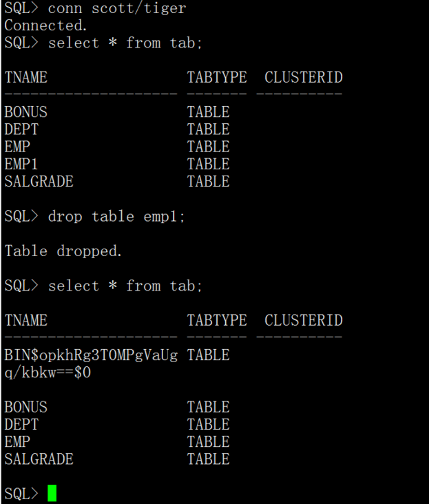Click the BIN$opkhRg3TOMPgVaUg recycle bin entry
Image resolution: width=429 pixels, height=504 pixels.
(91, 355)
